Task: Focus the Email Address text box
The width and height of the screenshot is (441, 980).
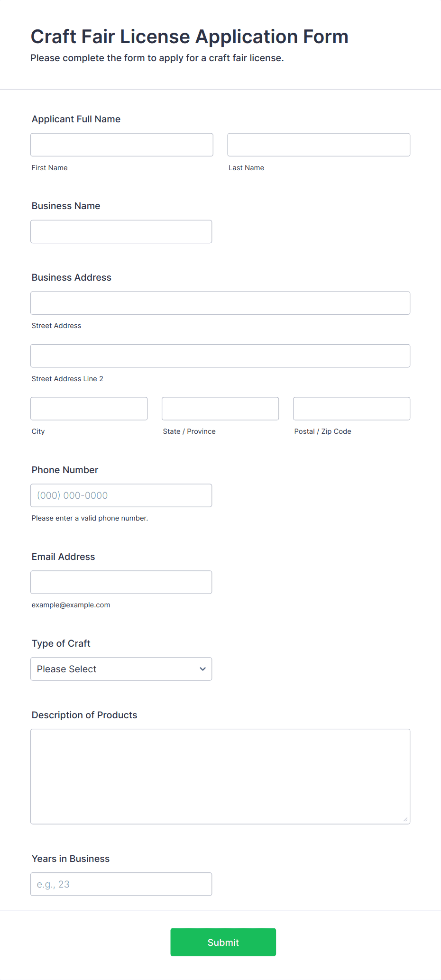Action: [121, 582]
